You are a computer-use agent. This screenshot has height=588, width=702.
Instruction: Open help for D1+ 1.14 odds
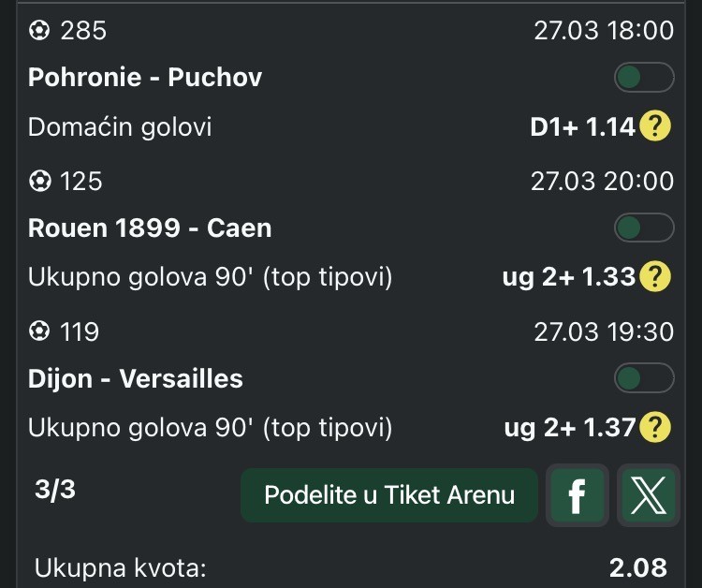[x=655, y=127]
